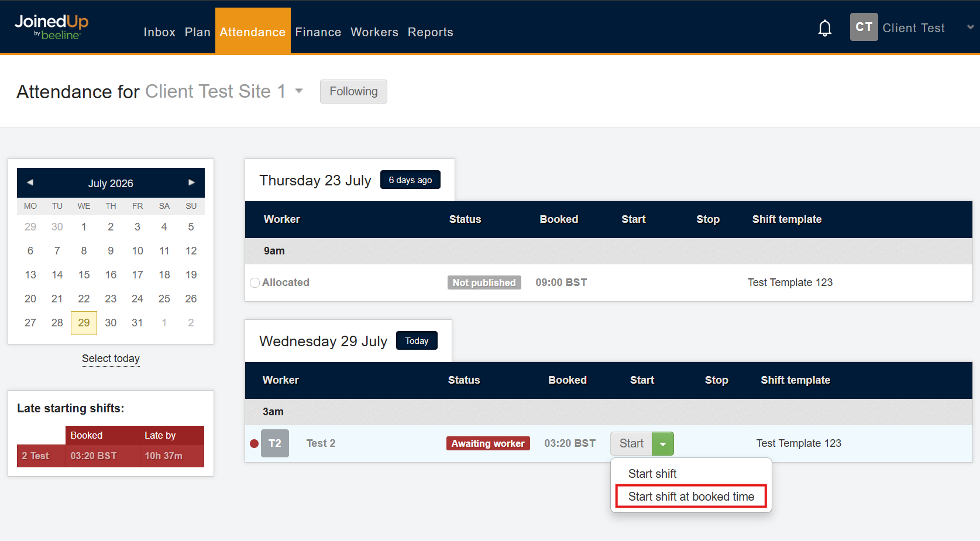The image size is (980, 541).
Task: Click the 09:00 BST booked time
Action: (x=561, y=282)
